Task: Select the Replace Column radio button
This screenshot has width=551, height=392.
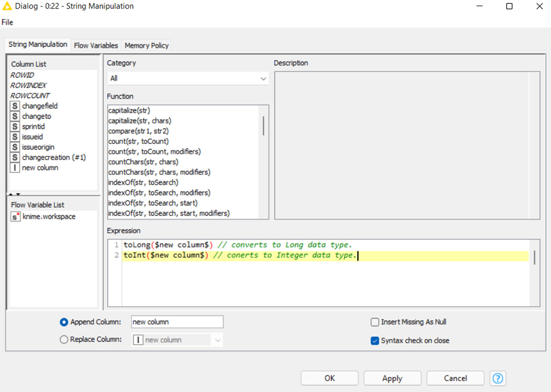Action: click(64, 339)
